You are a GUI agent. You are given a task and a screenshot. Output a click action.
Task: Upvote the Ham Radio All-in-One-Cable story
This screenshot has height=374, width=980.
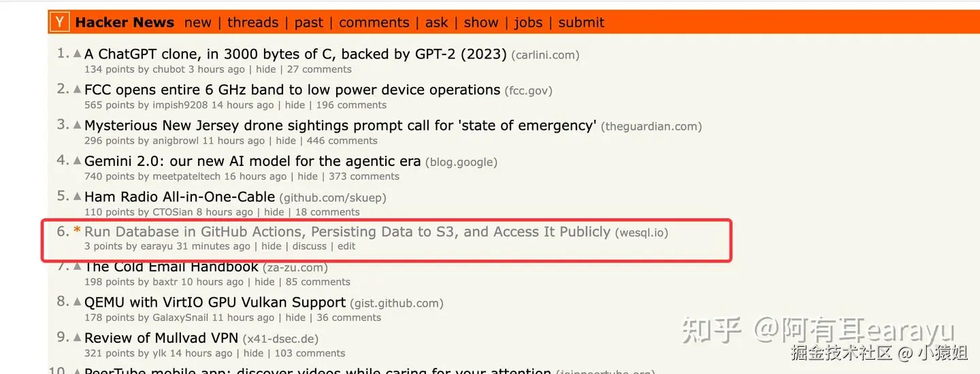tap(78, 197)
